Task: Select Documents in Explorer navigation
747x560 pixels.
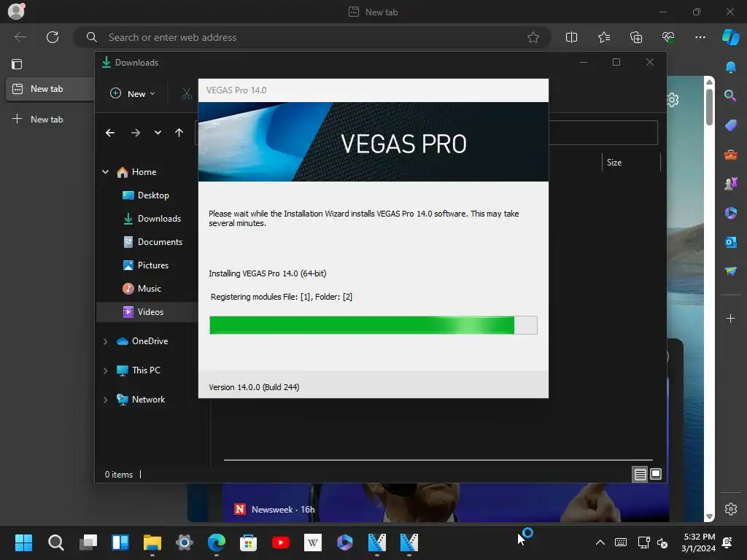Action: pyautogui.click(x=160, y=242)
